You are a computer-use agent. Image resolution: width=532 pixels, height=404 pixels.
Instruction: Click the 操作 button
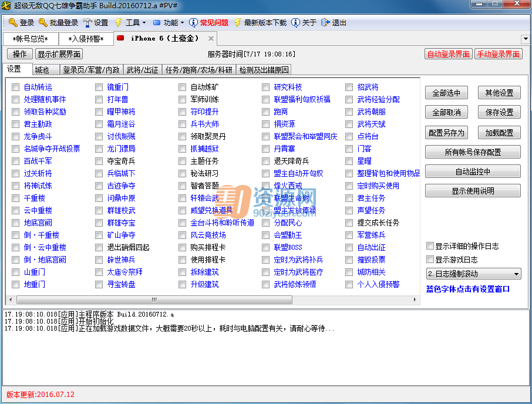coord(20,54)
